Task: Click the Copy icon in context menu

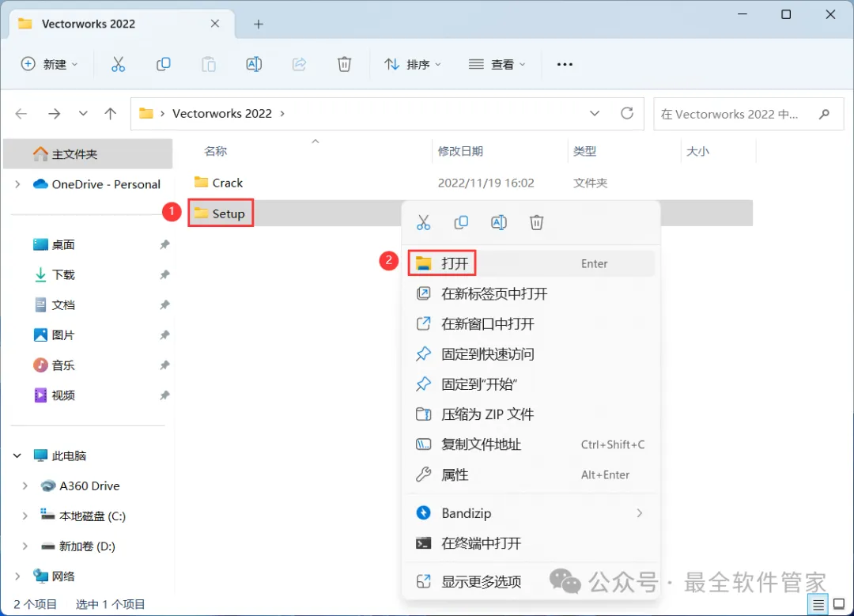Action: click(461, 222)
